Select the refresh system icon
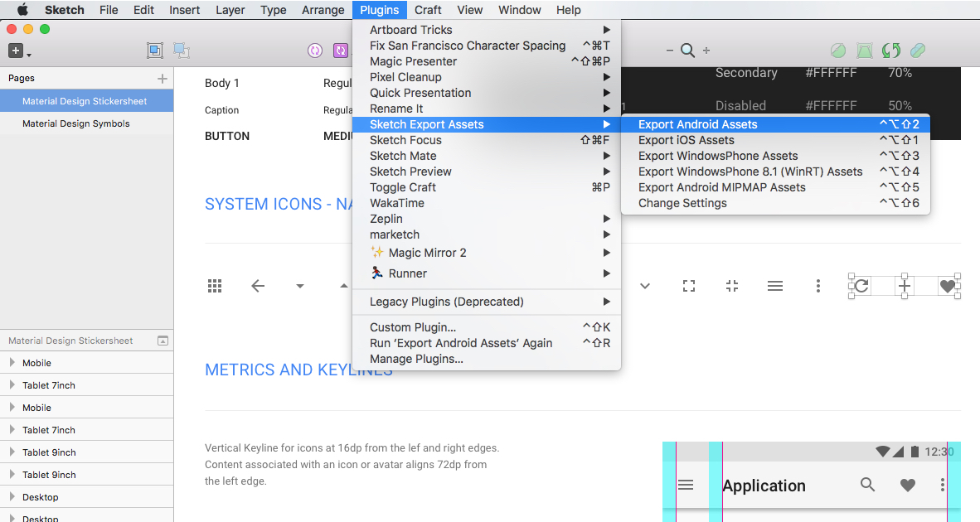 (x=861, y=286)
